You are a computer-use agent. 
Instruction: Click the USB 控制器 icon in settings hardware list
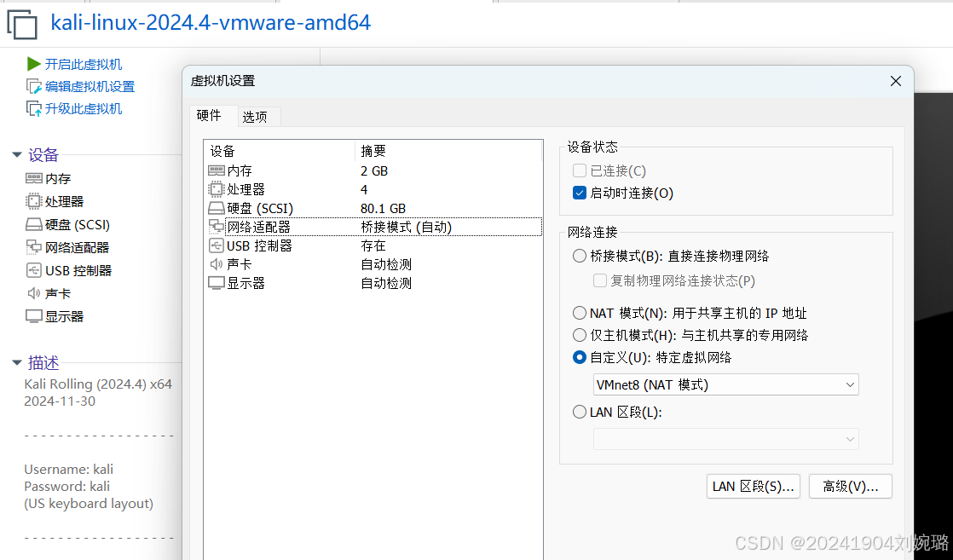point(217,245)
